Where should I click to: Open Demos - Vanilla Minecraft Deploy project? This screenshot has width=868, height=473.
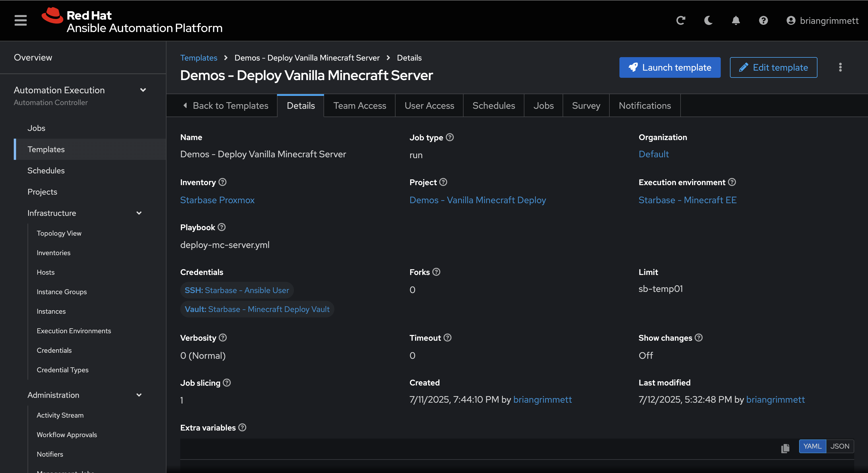477,200
